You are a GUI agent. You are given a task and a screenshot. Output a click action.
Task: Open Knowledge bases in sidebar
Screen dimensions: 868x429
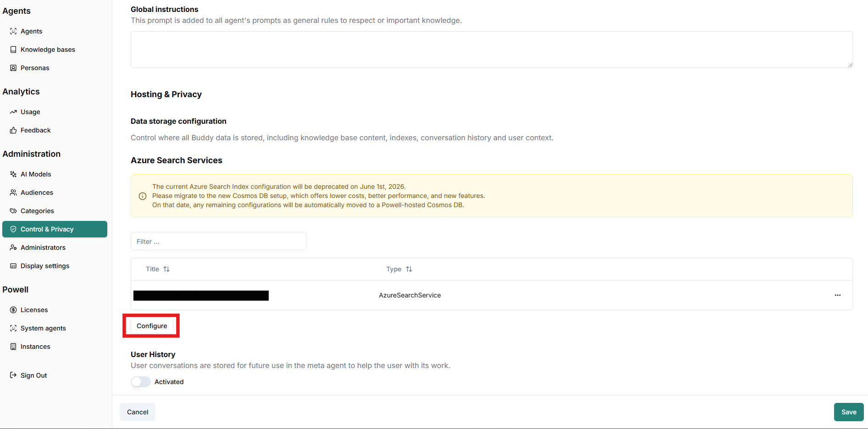click(55, 49)
